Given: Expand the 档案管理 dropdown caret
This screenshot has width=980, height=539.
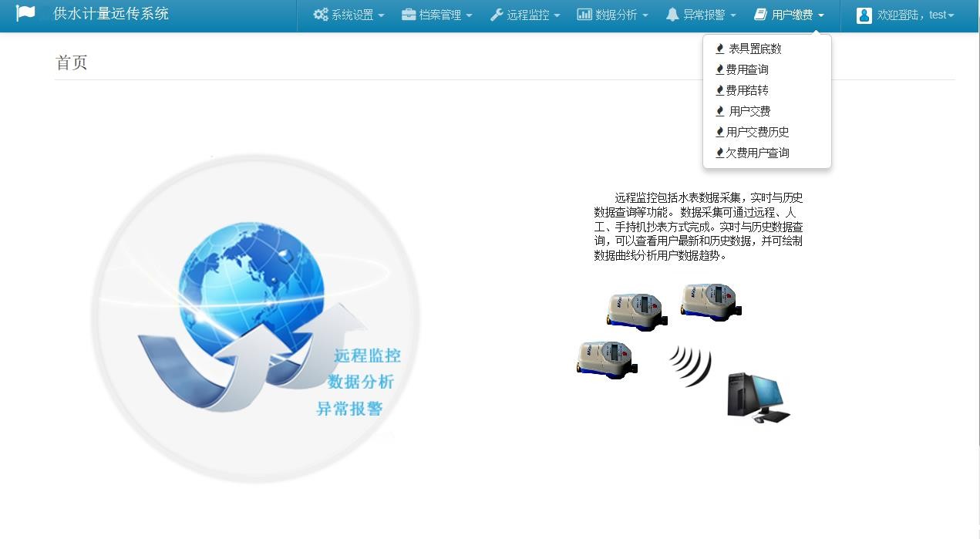Looking at the screenshot, I should (469, 16).
